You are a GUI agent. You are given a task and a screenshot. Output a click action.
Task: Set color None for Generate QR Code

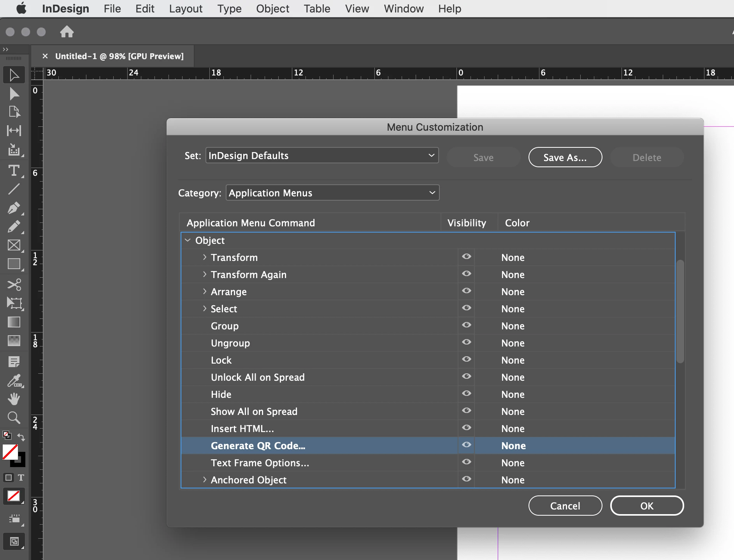click(513, 446)
